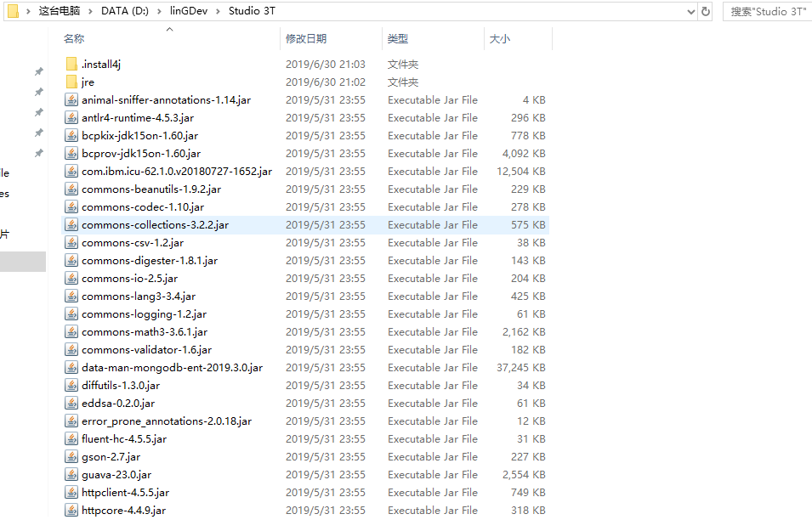Select the httpclient-4.5.5.jar icon
812x531 pixels.
(71, 493)
